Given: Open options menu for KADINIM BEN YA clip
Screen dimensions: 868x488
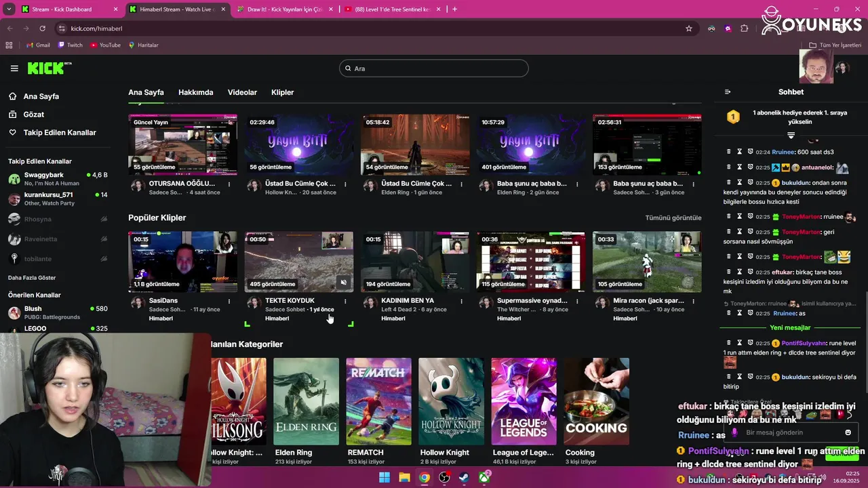Looking at the screenshot, I should tap(461, 302).
